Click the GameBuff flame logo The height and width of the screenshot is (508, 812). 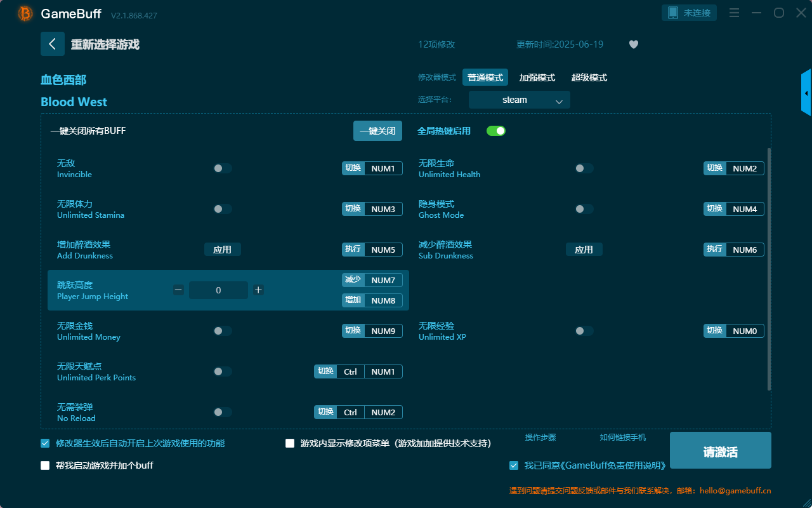click(x=24, y=13)
